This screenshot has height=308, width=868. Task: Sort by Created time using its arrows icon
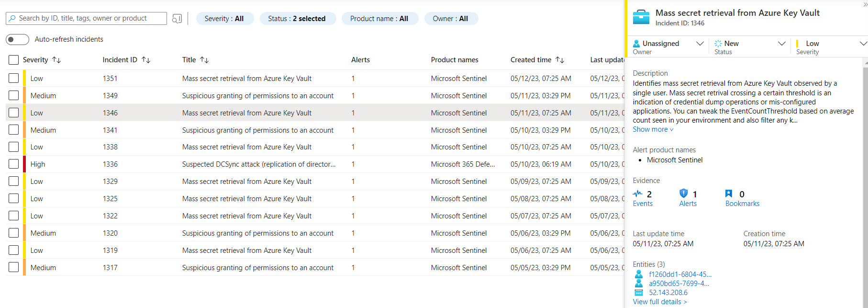tap(560, 60)
